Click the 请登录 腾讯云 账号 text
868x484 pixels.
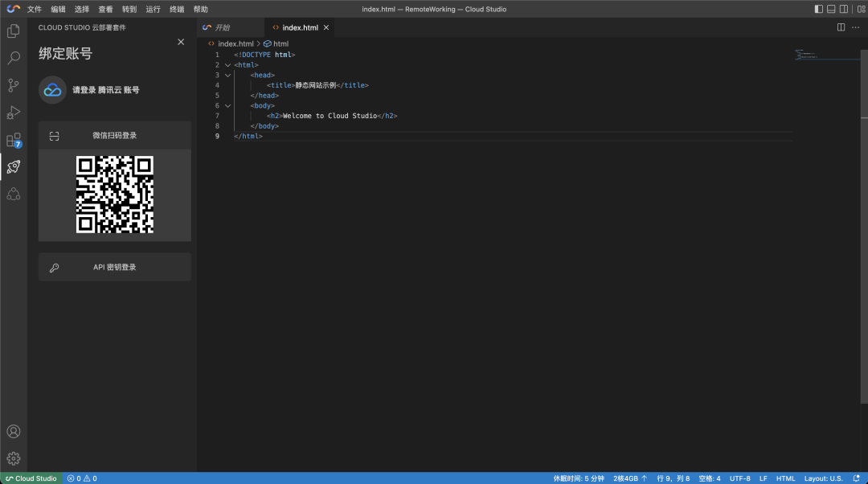coord(106,90)
